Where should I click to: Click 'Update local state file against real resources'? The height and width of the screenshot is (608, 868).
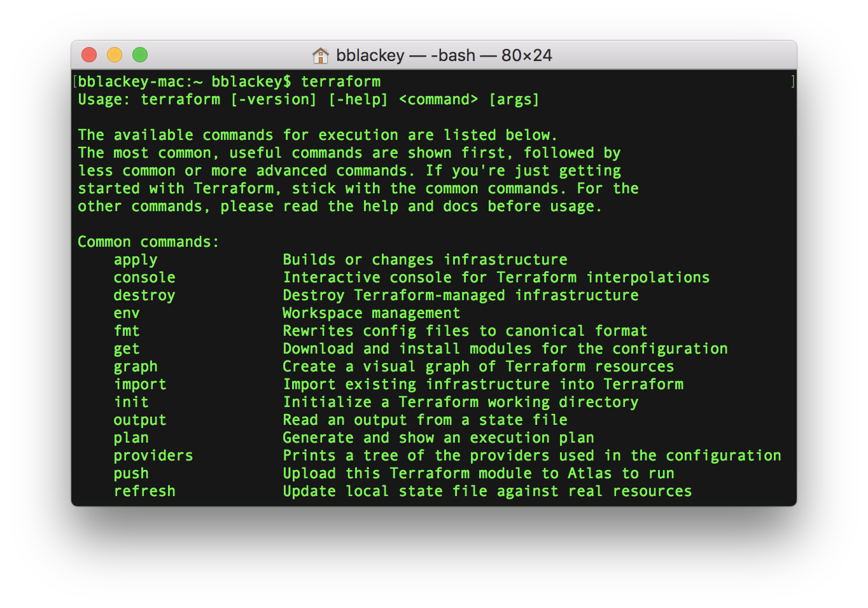[x=487, y=491]
